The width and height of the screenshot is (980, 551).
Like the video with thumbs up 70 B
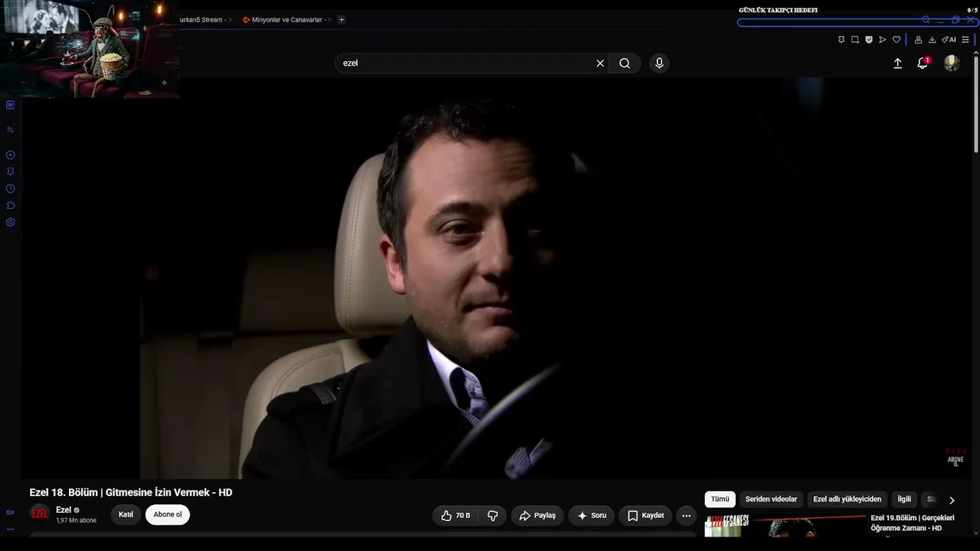pyautogui.click(x=456, y=516)
